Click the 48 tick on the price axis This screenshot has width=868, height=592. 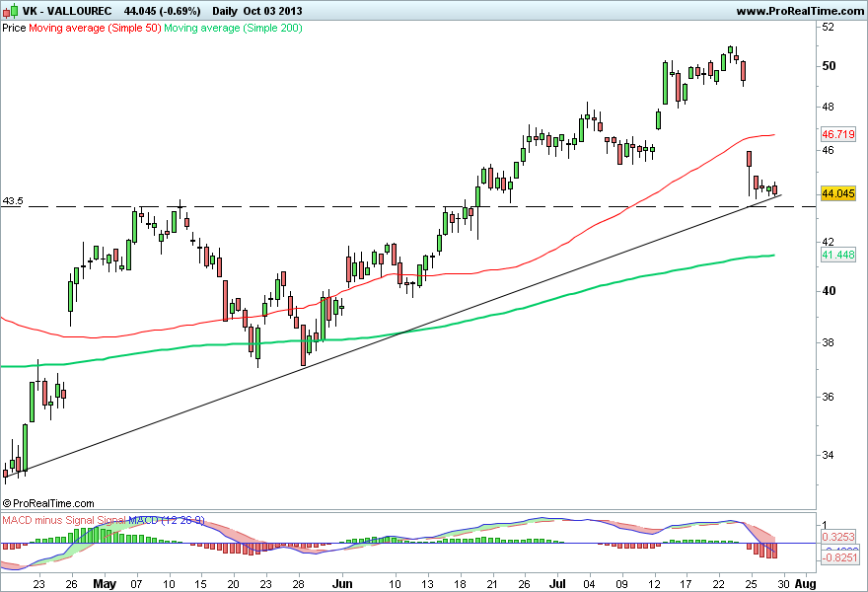829,107
